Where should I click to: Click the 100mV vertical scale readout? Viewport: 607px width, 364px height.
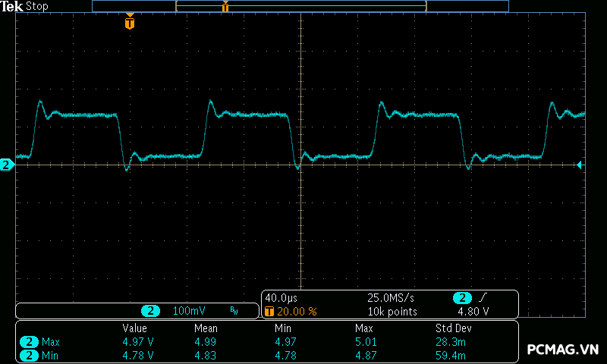(x=188, y=311)
